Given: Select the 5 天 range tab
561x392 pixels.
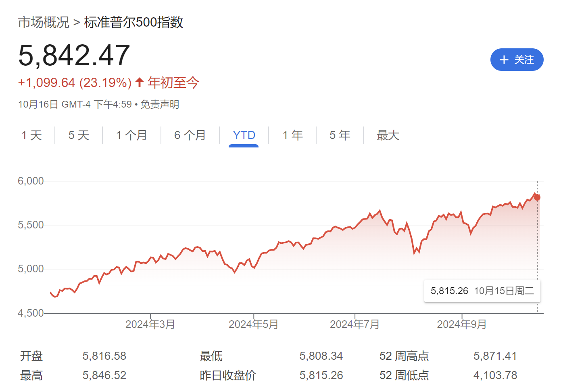Looking at the screenshot, I should pyautogui.click(x=79, y=135).
